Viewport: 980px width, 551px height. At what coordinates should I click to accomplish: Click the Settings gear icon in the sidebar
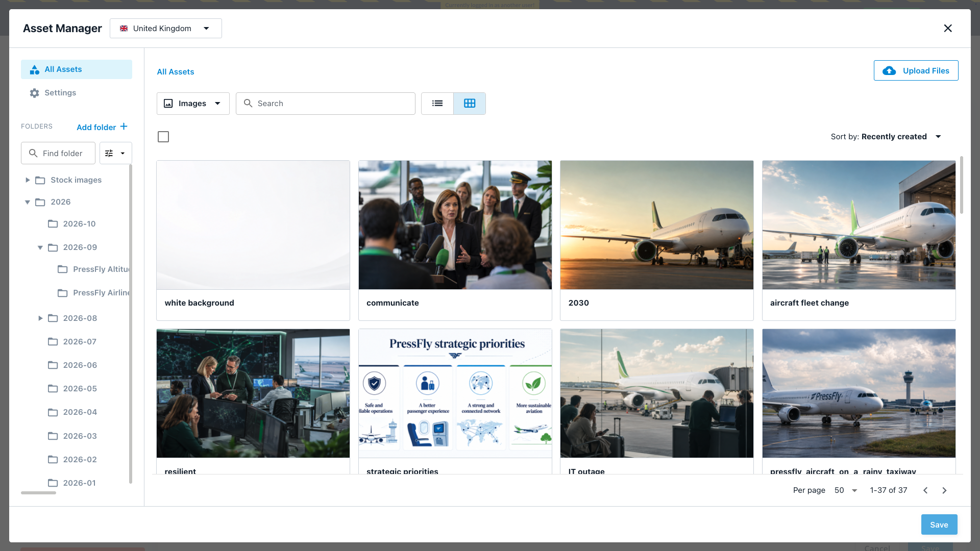coord(34,93)
